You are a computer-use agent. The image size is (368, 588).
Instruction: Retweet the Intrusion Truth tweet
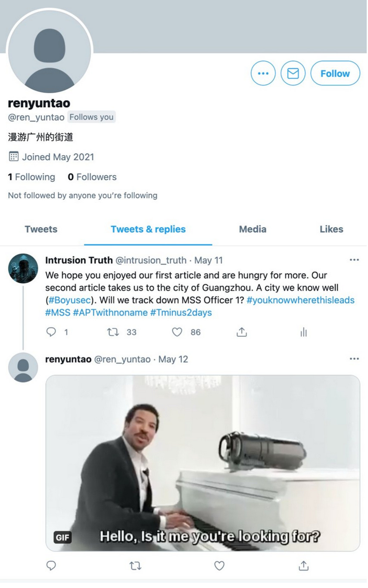(113, 332)
